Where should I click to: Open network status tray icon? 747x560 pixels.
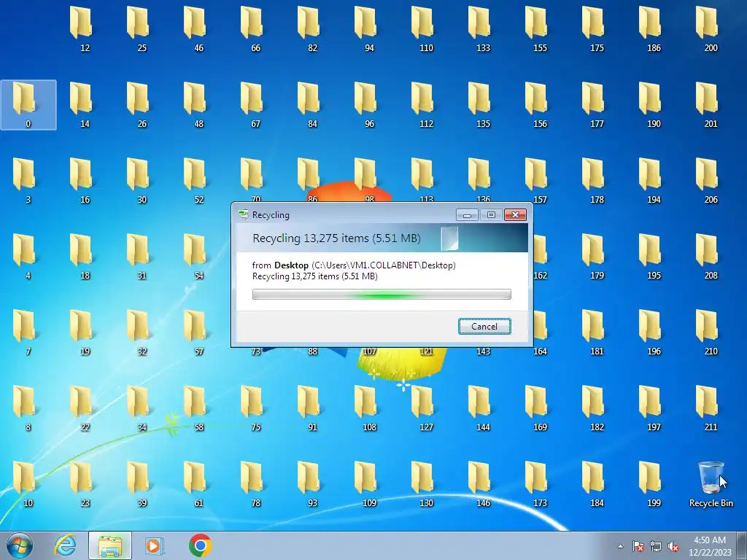(x=656, y=546)
